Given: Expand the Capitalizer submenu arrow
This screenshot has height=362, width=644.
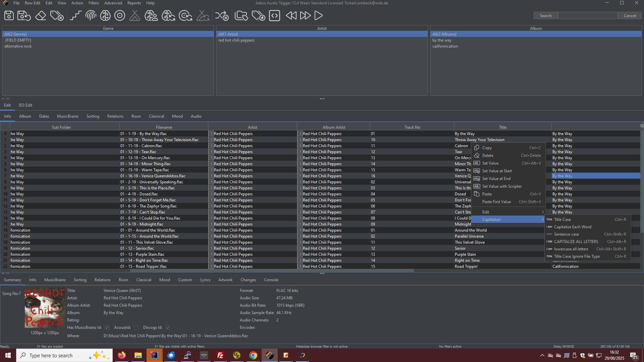Looking at the screenshot, I should tap(542, 220).
